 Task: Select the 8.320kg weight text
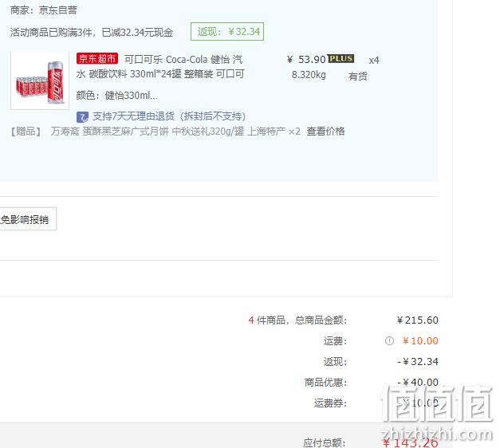(x=309, y=75)
